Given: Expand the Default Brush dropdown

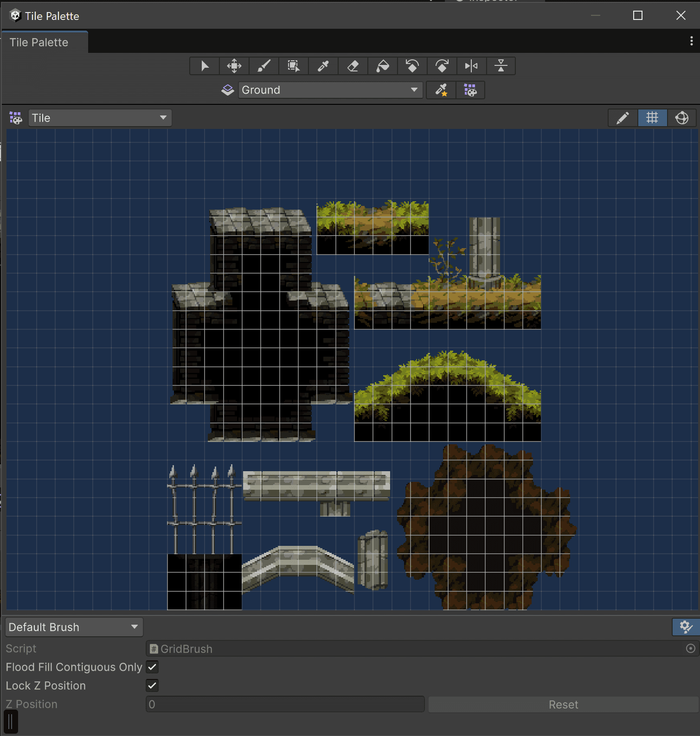Looking at the screenshot, I should point(74,627).
